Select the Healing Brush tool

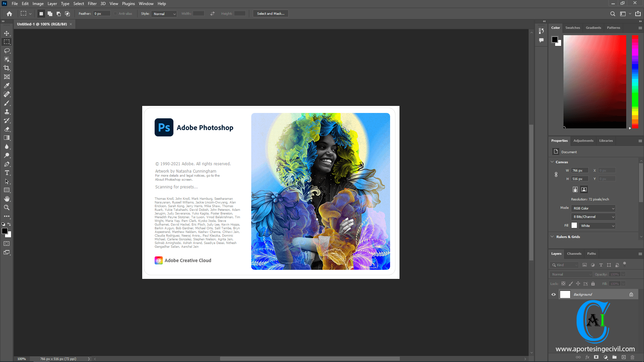(7, 94)
